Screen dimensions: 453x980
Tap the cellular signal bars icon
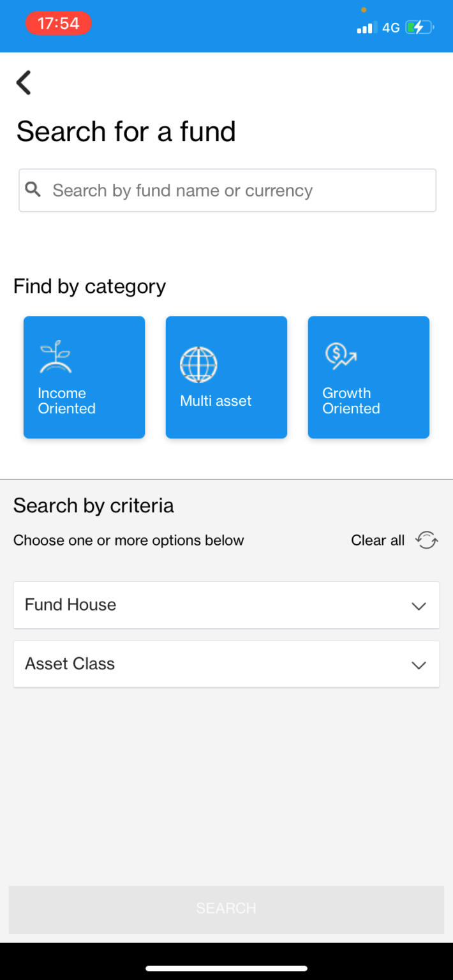[x=365, y=27]
